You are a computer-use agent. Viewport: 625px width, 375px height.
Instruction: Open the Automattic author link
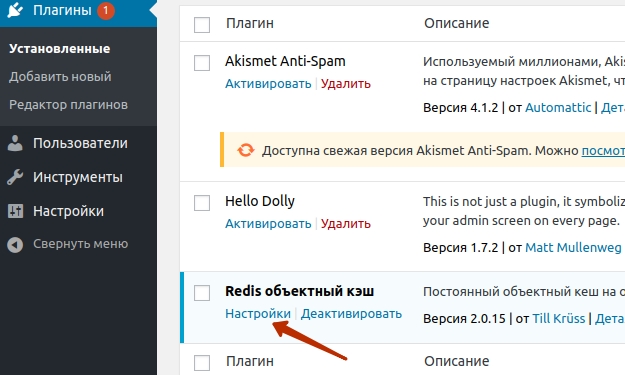(558, 108)
